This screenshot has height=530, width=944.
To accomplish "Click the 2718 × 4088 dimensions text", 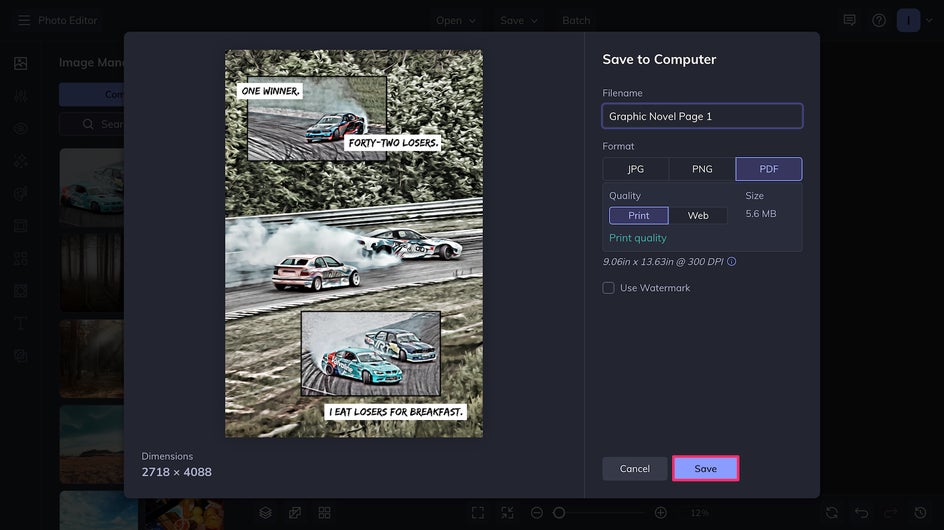I will 176,472.
